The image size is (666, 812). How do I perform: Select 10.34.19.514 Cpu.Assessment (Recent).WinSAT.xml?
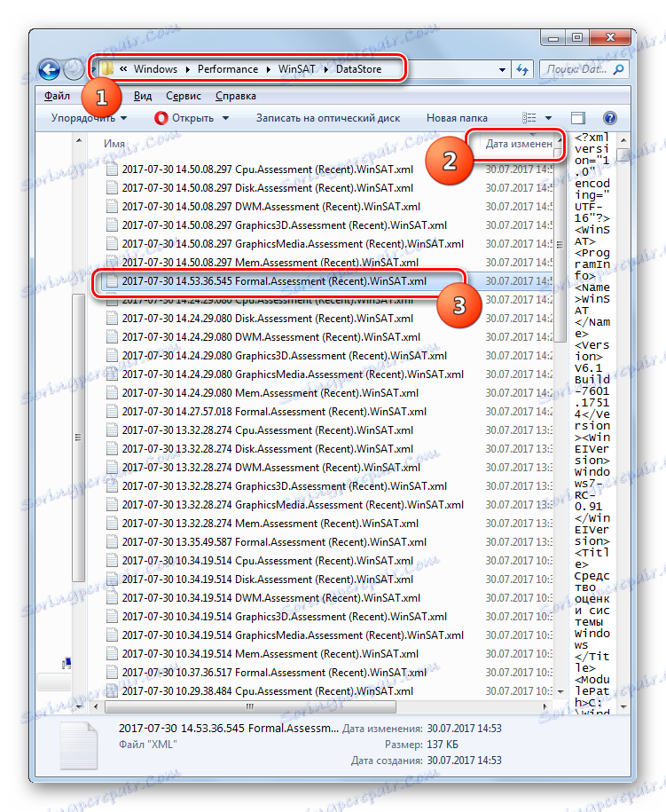268,561
